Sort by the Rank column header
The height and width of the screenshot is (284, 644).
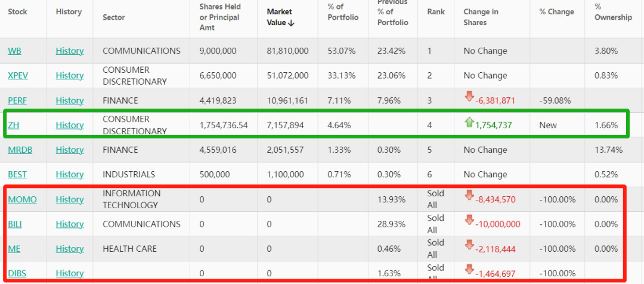(x=436, y=12)
